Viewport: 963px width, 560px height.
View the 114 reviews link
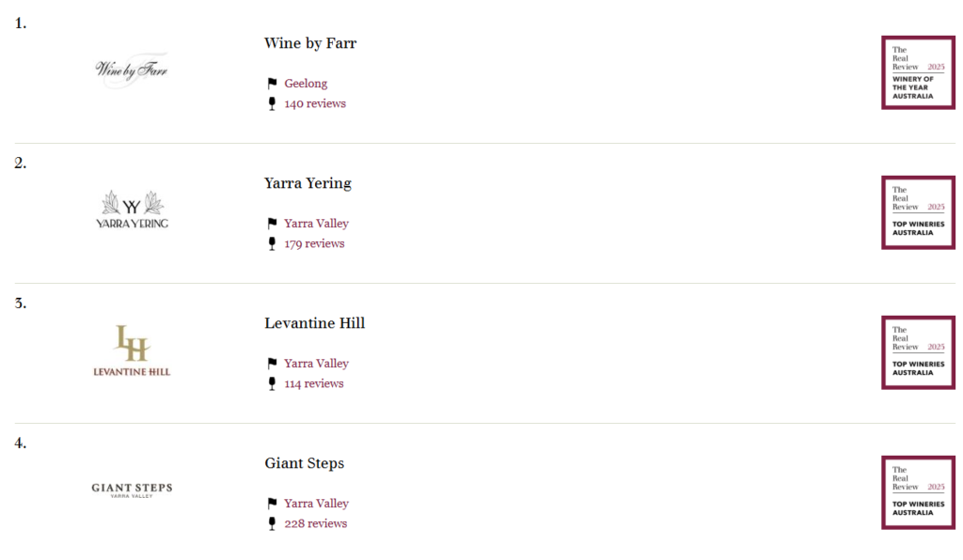314,383
